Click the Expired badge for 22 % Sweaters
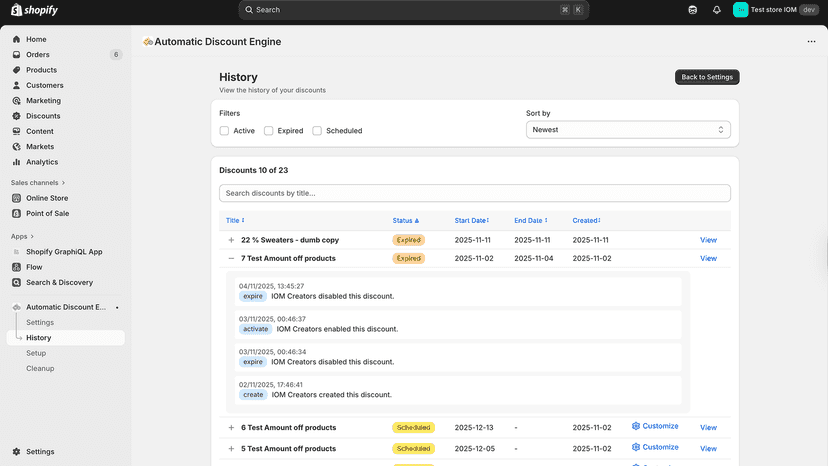Image resolution: width=828 pixels, height=466 pixels. pyautogui.click(x=408, y=240)
